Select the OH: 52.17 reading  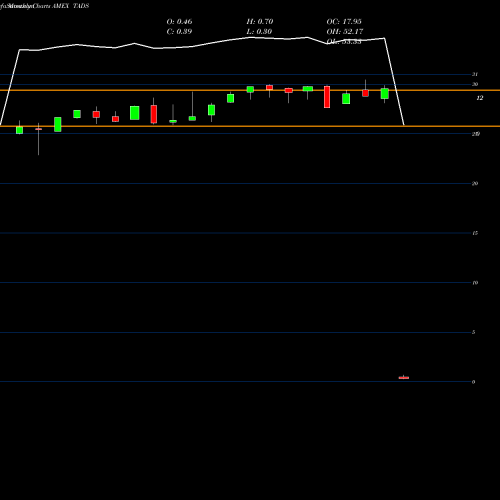(x=345, y=32)
